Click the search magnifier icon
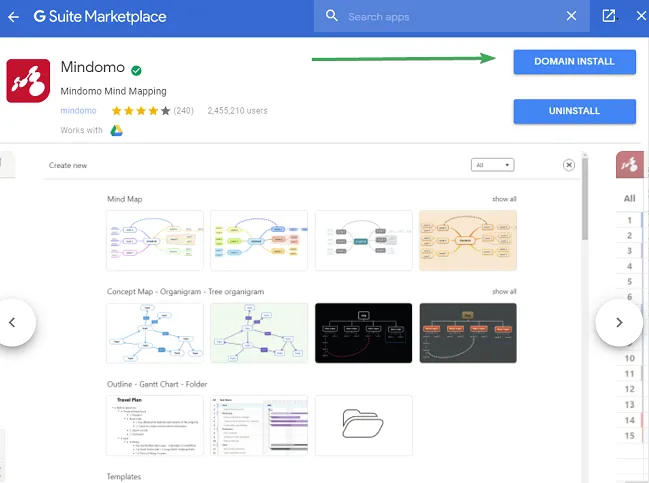This screenshot has width=649, height=483. 331,17
